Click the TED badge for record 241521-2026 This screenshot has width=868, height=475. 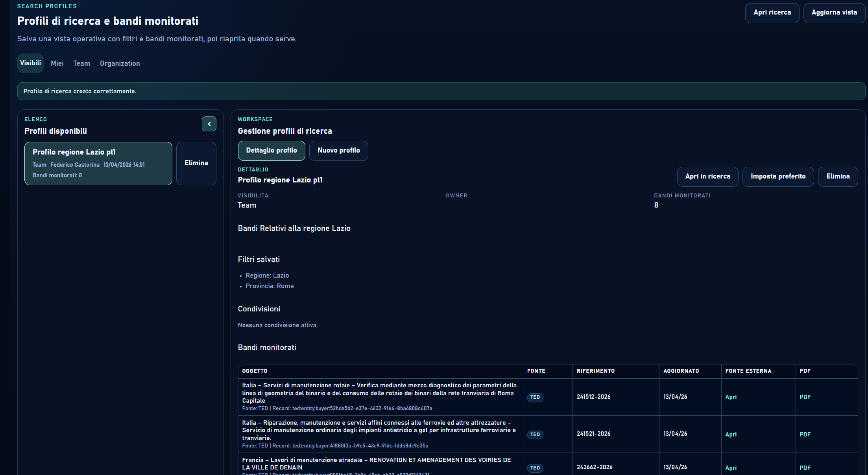tap(535, 434)
